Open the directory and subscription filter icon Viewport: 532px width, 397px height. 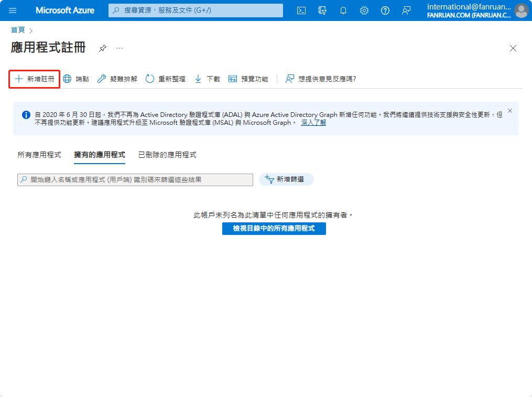(x=322, y=10)
